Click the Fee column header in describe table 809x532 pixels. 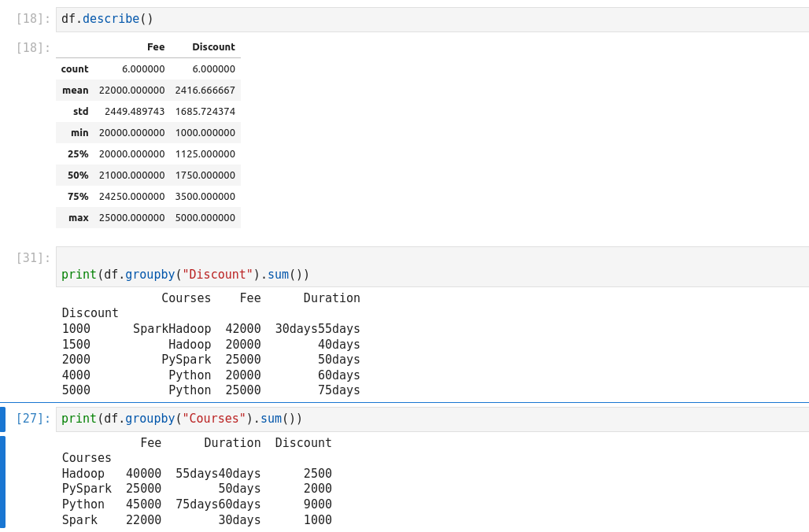156,47
